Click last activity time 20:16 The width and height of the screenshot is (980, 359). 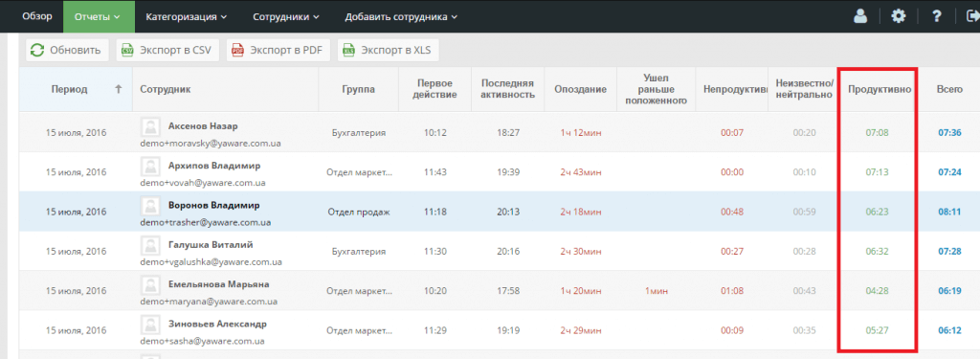[x=508, y=252]
